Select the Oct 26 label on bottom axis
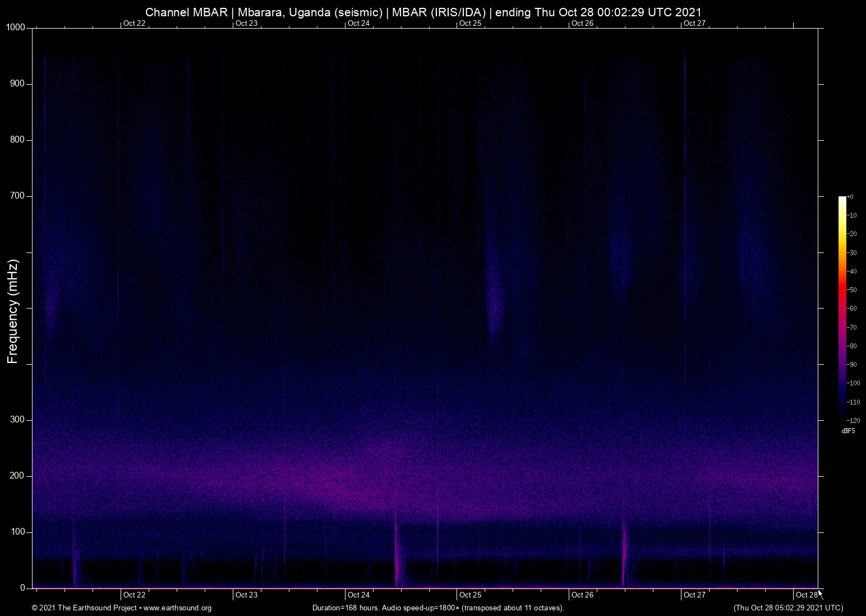 [582, 595]
